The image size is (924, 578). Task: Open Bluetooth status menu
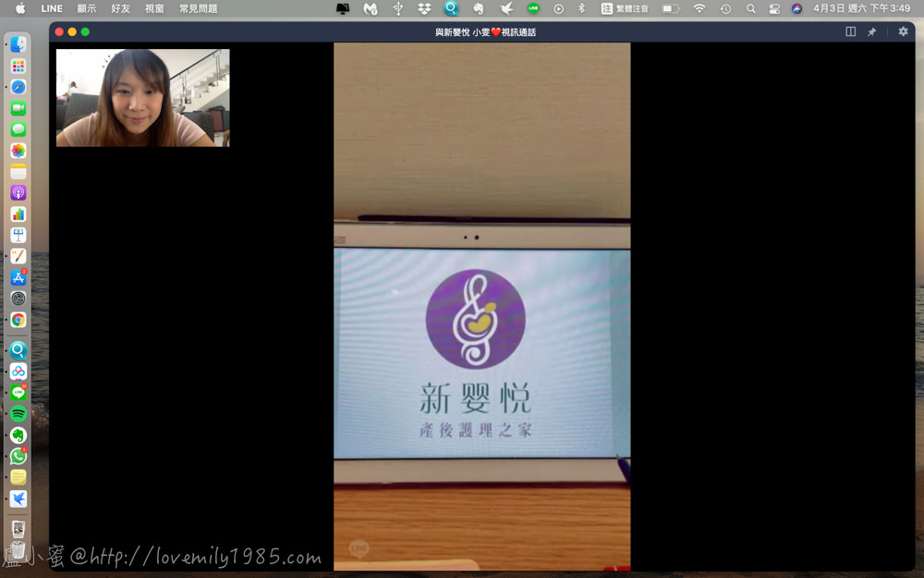coord(581,8)
